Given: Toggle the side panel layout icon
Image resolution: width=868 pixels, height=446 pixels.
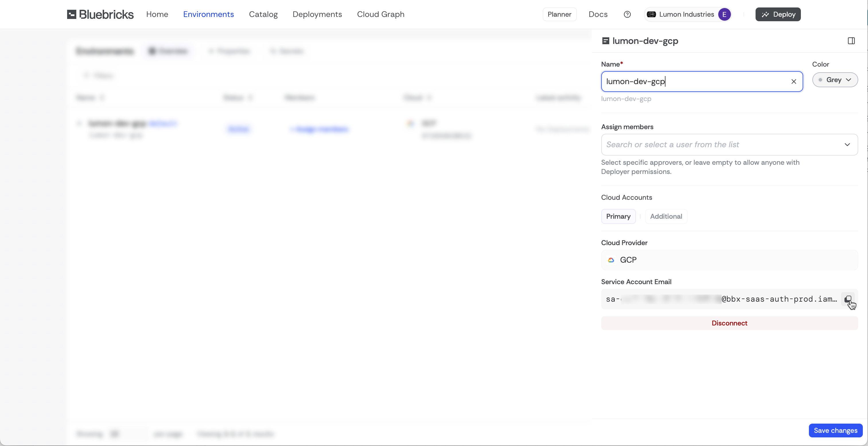Looking at the screenshot, I should [x=851, y=41].
